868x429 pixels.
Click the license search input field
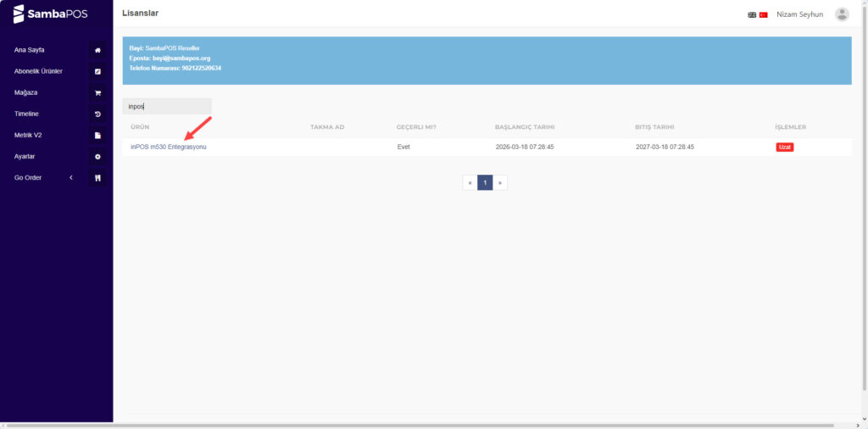click(x=167, y=107)
